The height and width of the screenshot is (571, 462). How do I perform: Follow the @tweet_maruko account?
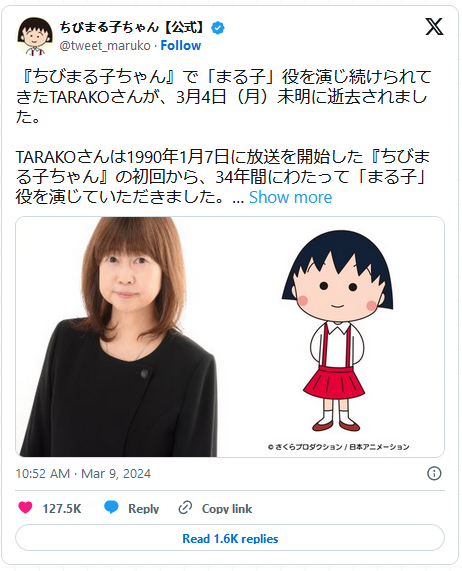point(181,46)
